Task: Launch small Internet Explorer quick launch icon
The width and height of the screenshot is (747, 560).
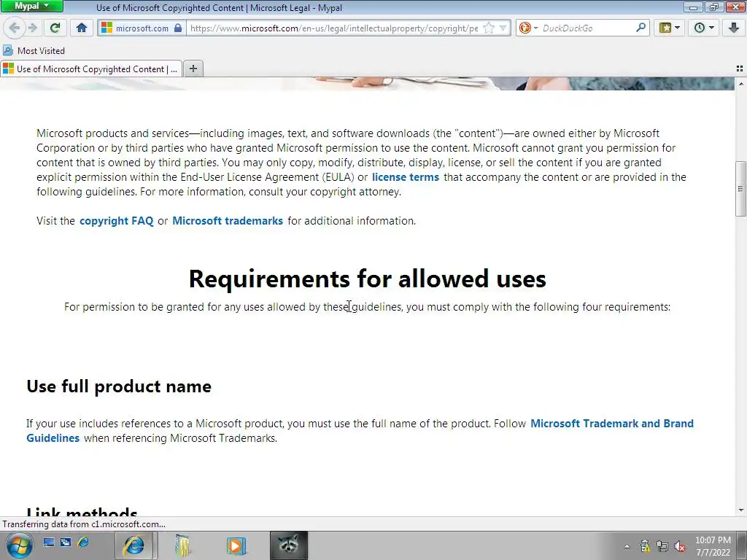Action: pyautogui.click(x=83, y=542)
